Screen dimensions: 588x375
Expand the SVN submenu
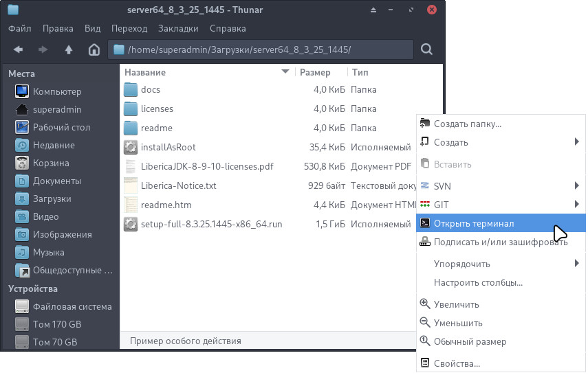[x=576, y=186]
